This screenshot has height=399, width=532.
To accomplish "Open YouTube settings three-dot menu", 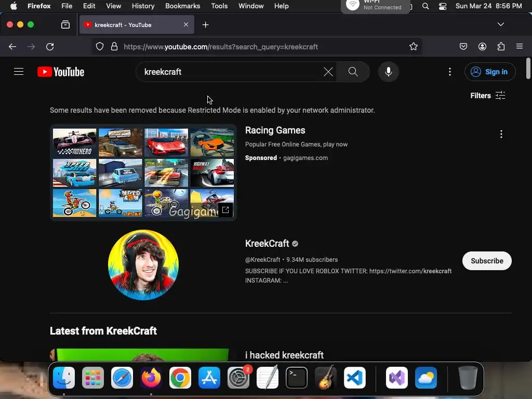I will (x=450, y=72).
